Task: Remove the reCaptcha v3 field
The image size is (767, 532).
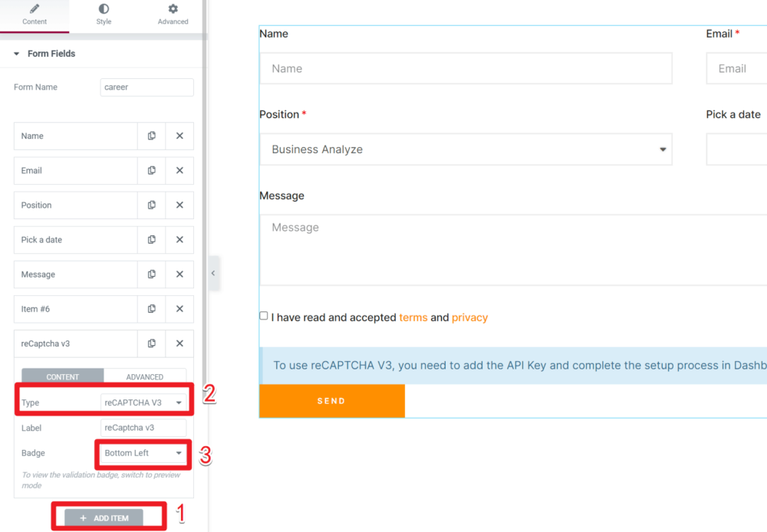Action: coord(179,343)
